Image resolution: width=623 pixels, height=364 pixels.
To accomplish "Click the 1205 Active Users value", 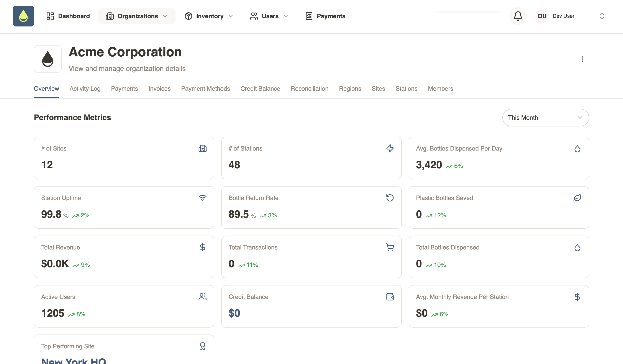I will pyautogui.click(x=53, y=313).
